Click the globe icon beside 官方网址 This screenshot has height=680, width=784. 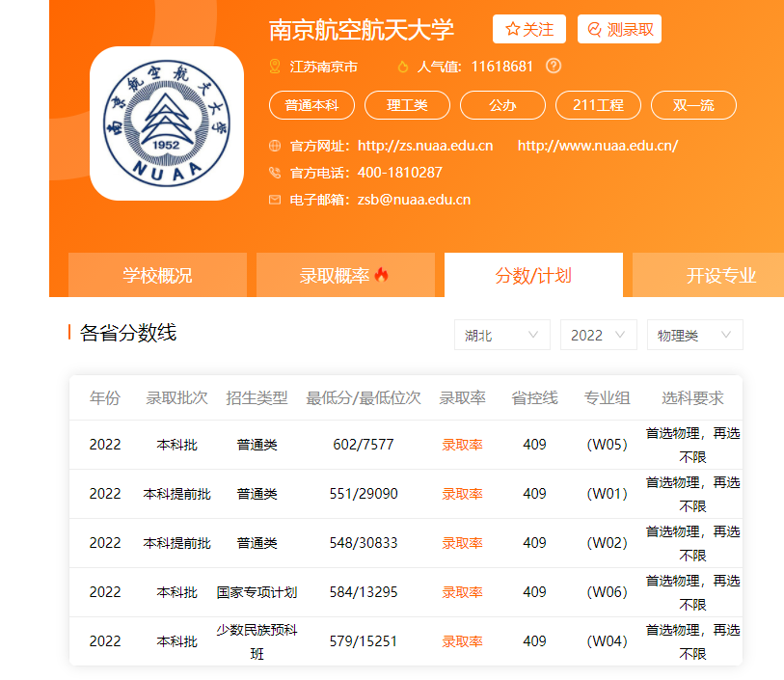(x=275, y=146)
